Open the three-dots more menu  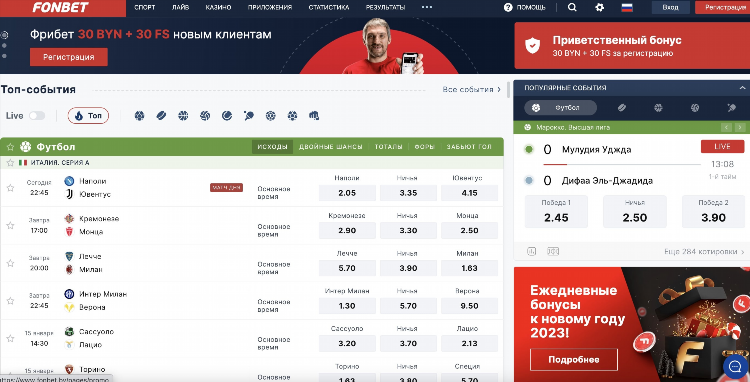pyautogui.click(x=427, y=7)
